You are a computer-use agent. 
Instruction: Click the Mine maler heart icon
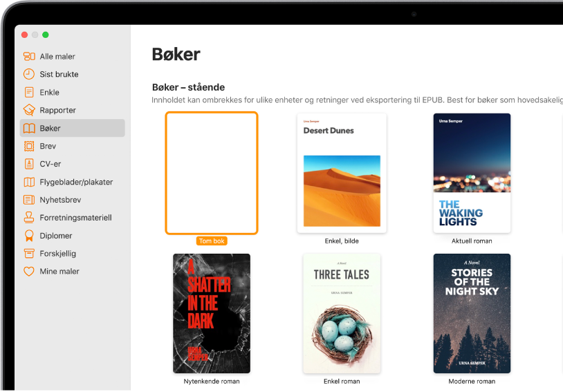29,272
